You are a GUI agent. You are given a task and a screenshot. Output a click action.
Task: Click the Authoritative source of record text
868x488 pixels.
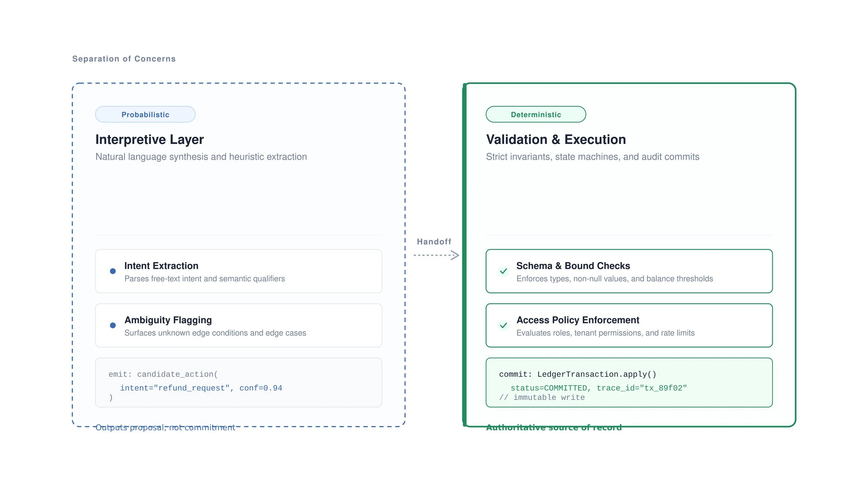coord(554,428)
